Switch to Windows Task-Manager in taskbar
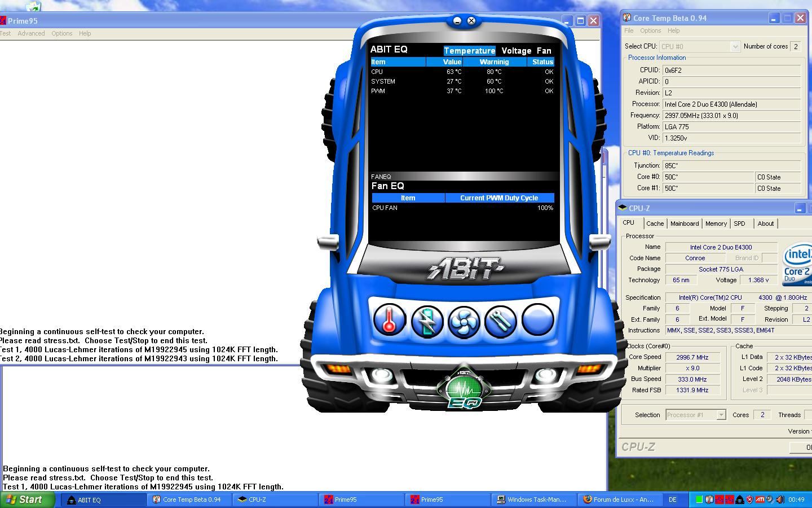The height and width of the screenshot is (508, 812). click(x=534, y=500)
